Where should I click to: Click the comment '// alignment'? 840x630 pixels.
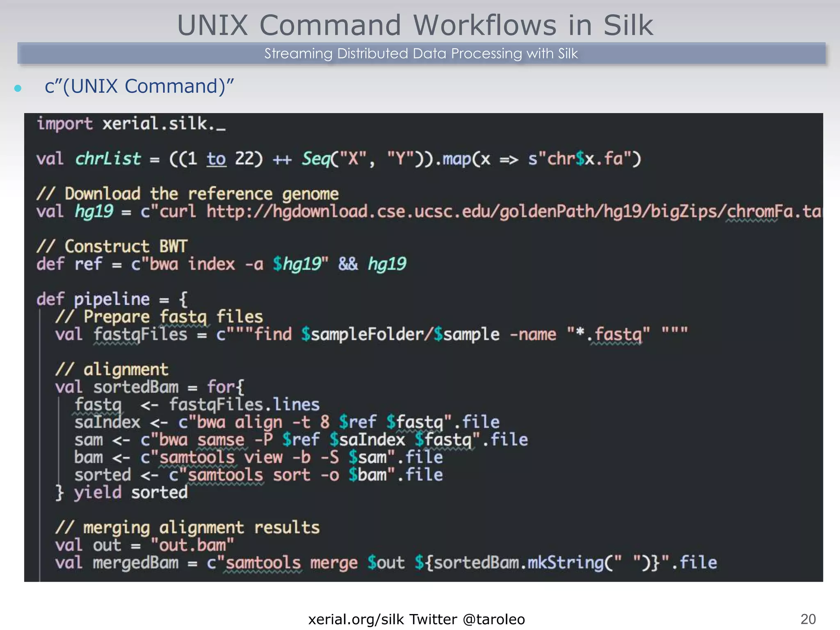pos(112,370)
